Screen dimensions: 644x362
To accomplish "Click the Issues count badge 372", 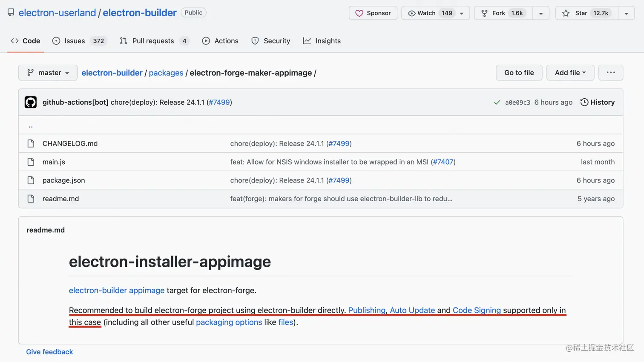I will [x=98, y=41].
